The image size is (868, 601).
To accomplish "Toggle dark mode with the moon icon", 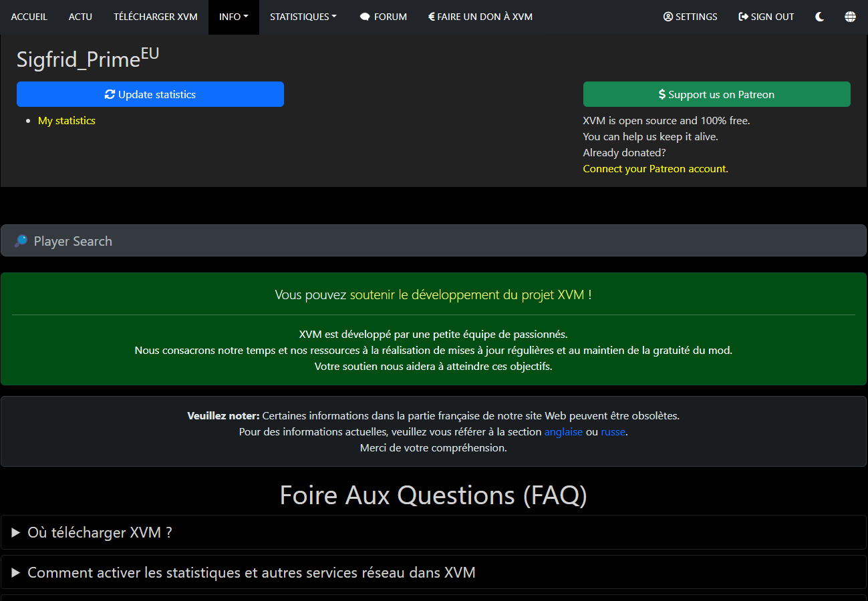I will [819, 16].
